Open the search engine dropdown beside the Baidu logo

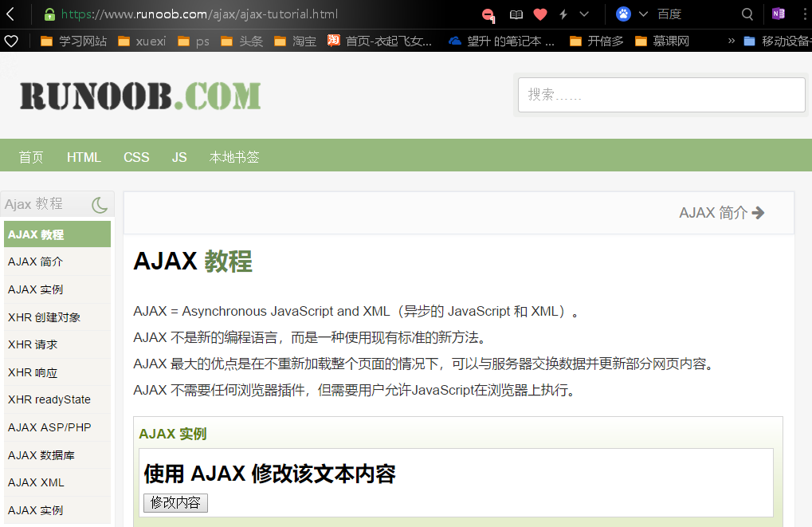(642, 14)
